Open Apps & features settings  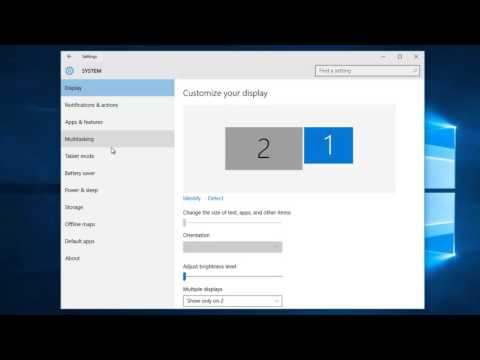(x=117, y=122)
